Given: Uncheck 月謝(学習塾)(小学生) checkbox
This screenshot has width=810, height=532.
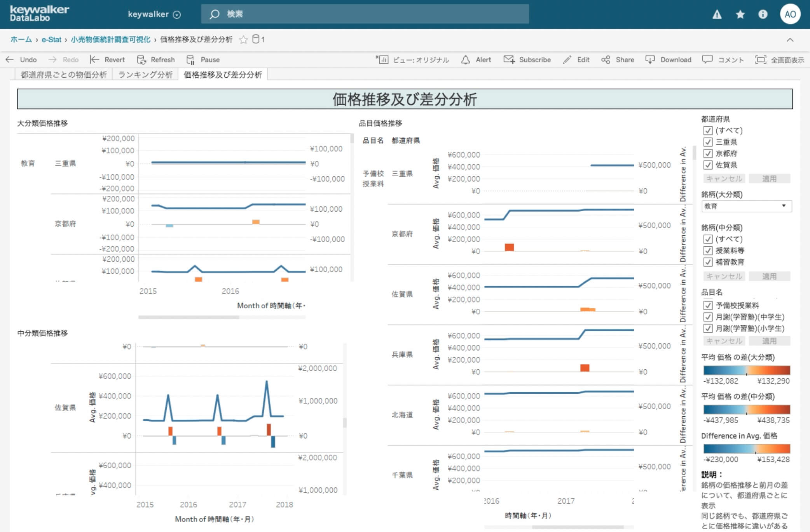Looking at the screenshot, I should pos(708,329).
